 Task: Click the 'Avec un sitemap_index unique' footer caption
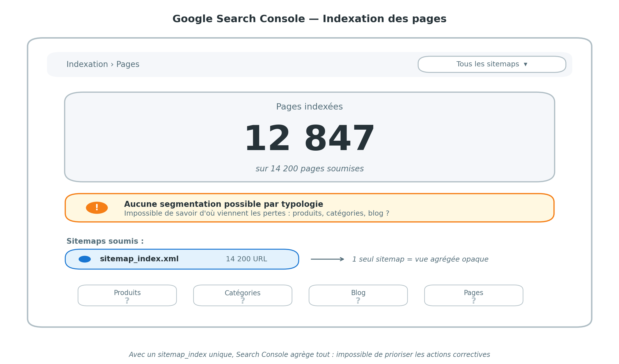tap(309, 355)
